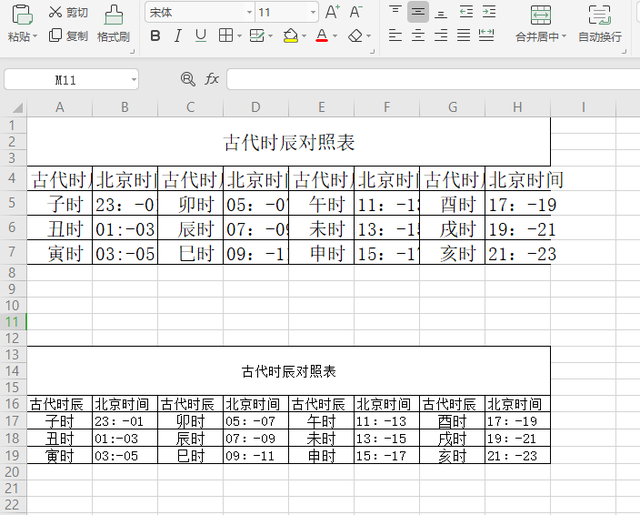
Task: Open the font size dropdown showing 11
Action: pyautogui.click(x=313, y=12)
